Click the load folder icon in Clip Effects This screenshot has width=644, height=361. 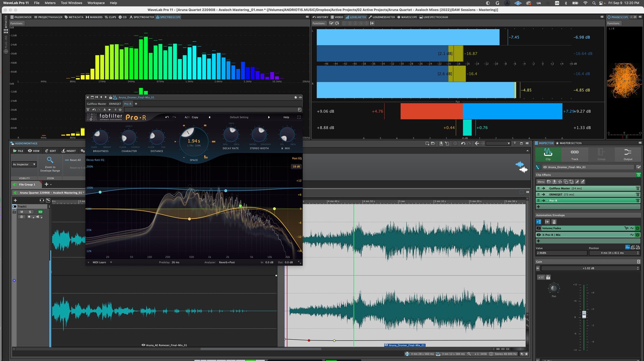pyautogui.click(x=549, y=182)
